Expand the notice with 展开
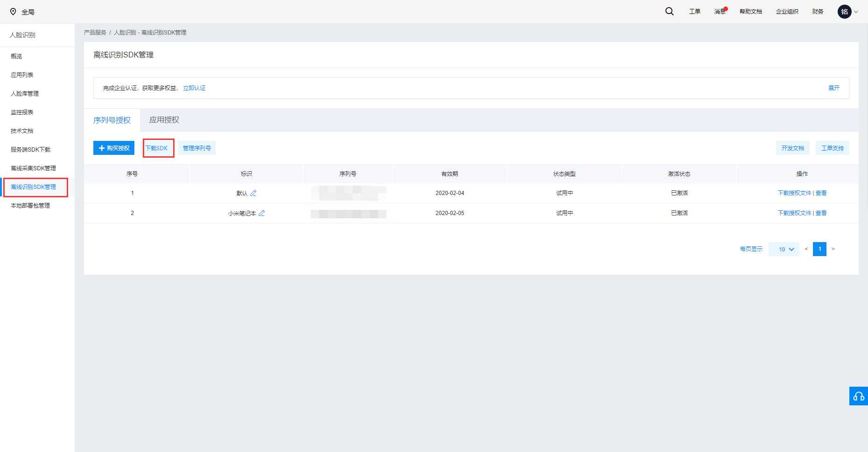 [x=834, y=88]
